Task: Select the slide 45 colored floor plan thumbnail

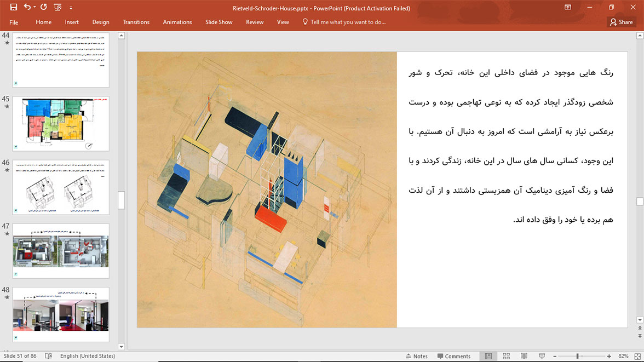Action: [x=61, y=124]
